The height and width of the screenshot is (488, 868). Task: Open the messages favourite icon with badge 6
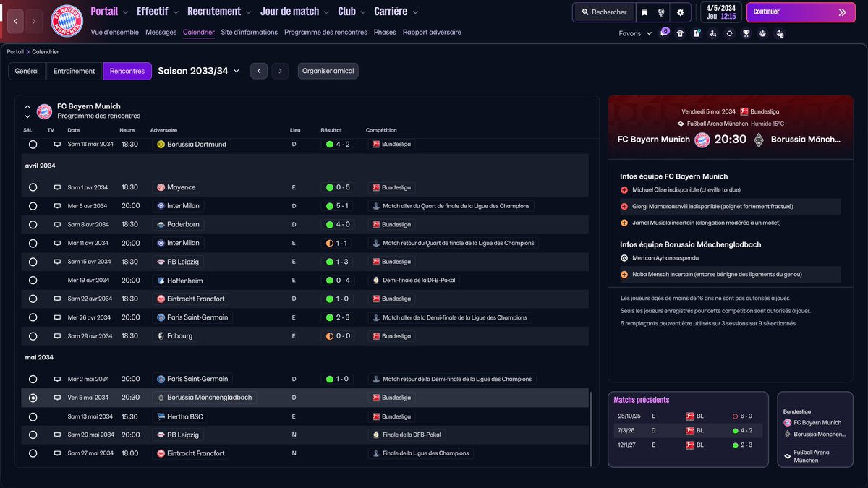664,33
